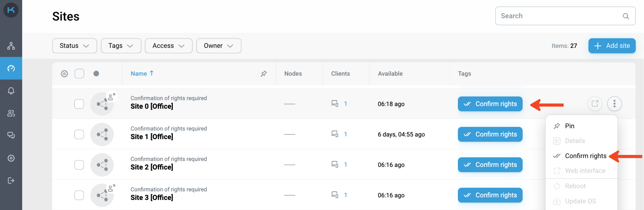Click the logout icon in sidebar
This screenshot has height=210, width=644.
[11, 181]
